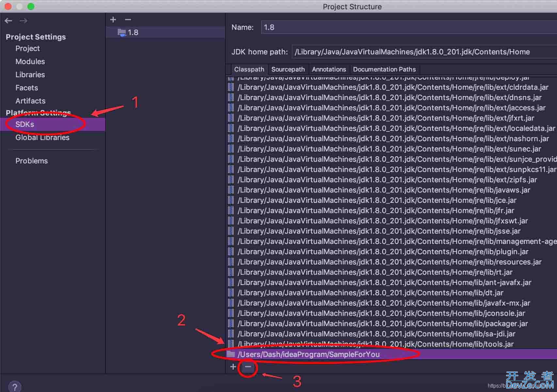557x392 pixels.
Task: Remove the SDK with the top minus
Action: [x=128, y=20]
